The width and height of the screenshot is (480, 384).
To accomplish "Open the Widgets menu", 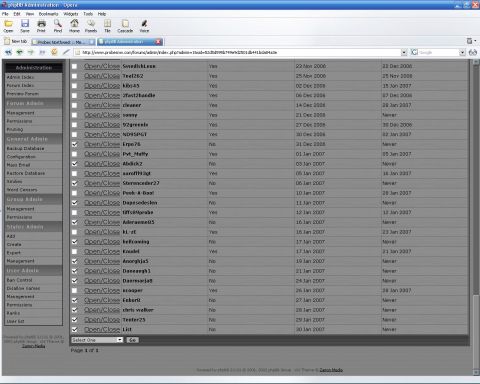I will coord(71,14).
